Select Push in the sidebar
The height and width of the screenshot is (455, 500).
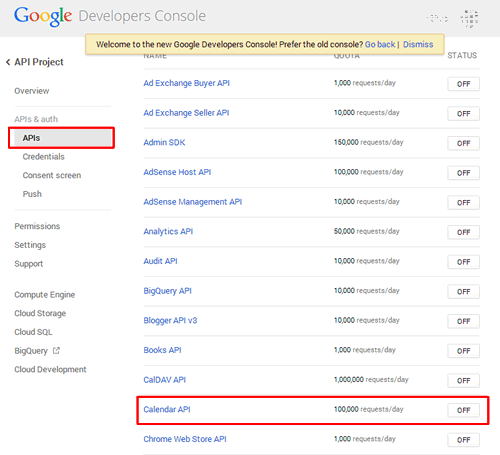click(x=32, y=194)
